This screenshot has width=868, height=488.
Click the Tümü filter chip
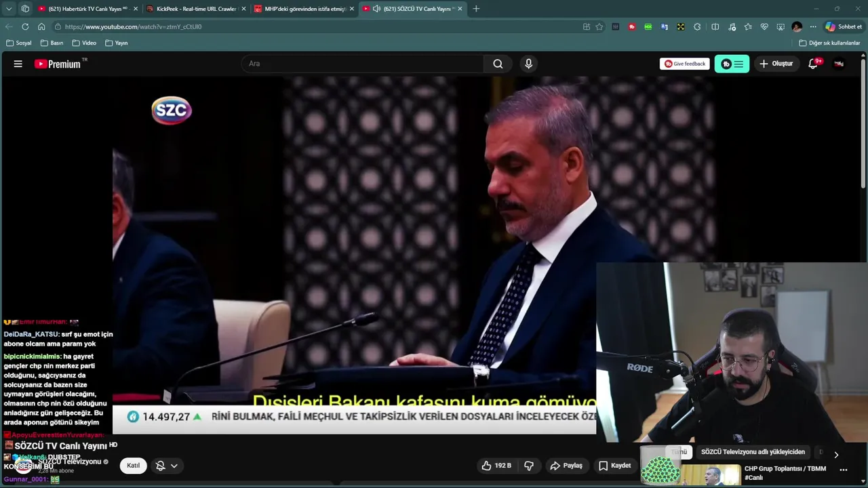(679, 452)
